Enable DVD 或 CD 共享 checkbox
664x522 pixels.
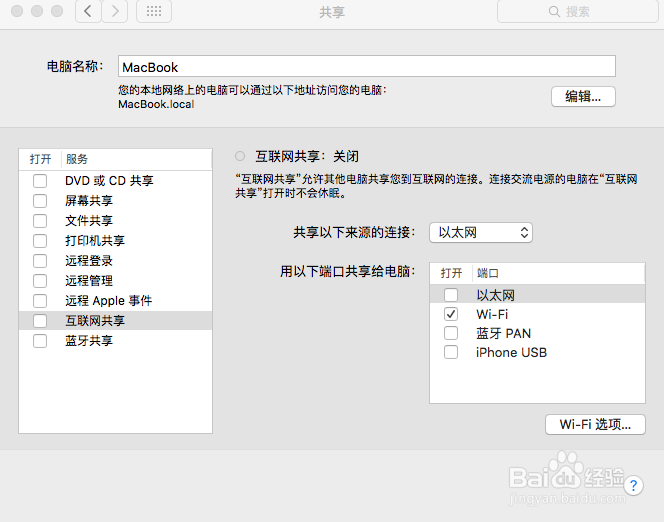coord(40,181)
